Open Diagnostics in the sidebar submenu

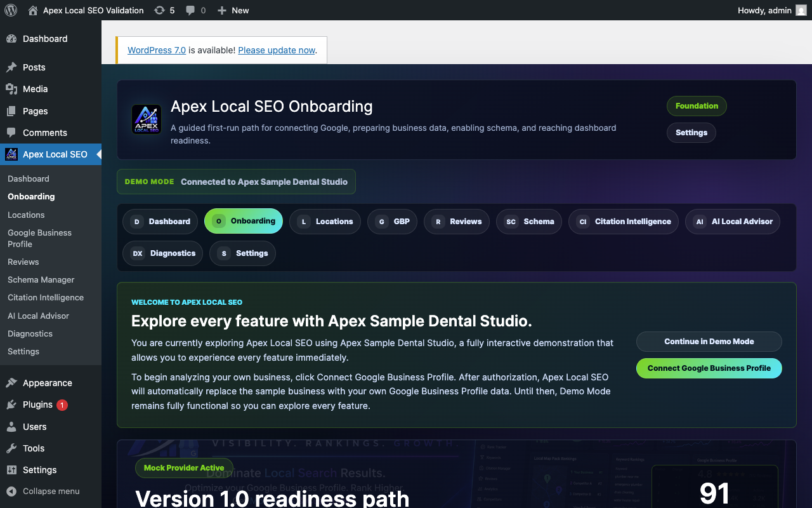[30, 333]
